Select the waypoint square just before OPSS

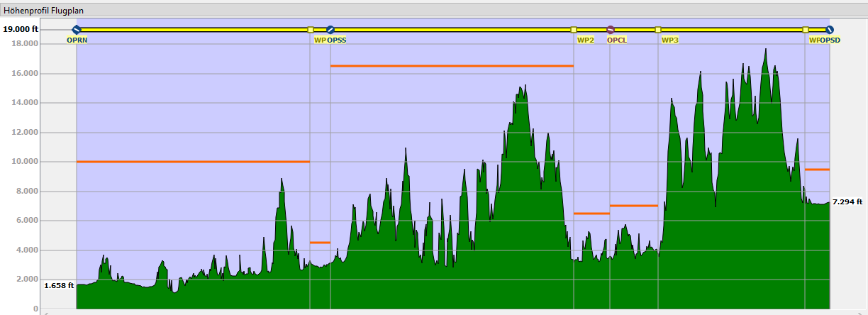310,29
